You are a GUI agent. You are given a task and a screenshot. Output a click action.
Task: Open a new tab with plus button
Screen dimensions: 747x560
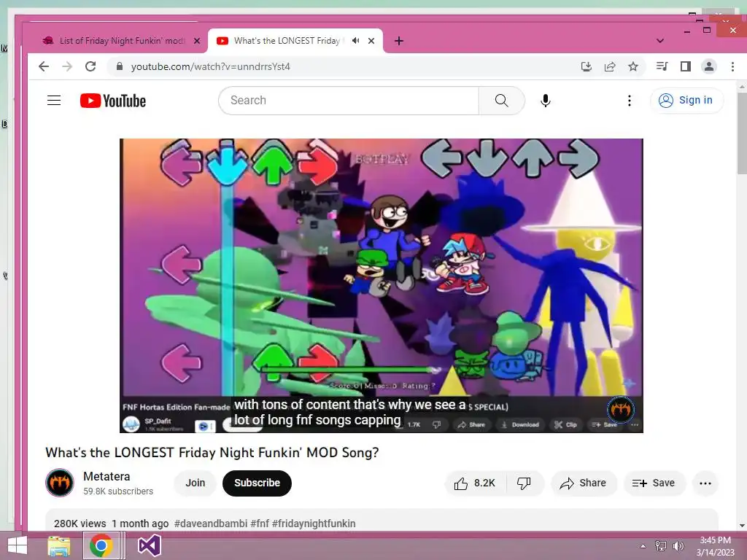click(399, 41)
